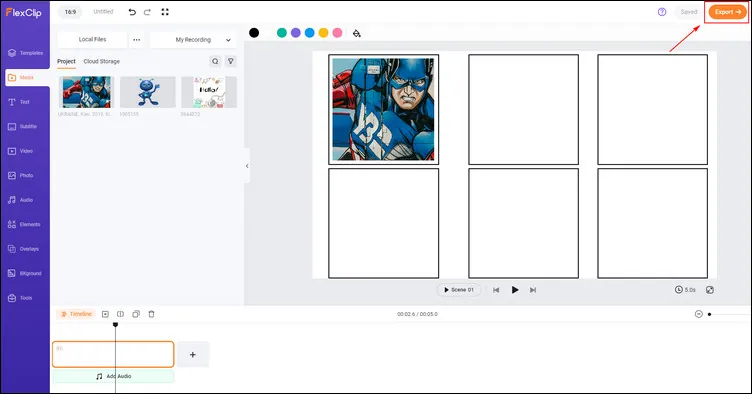Add a new scene with plus button
The height and width of the screenshot is (394, 752).
(x=193, y=355)
